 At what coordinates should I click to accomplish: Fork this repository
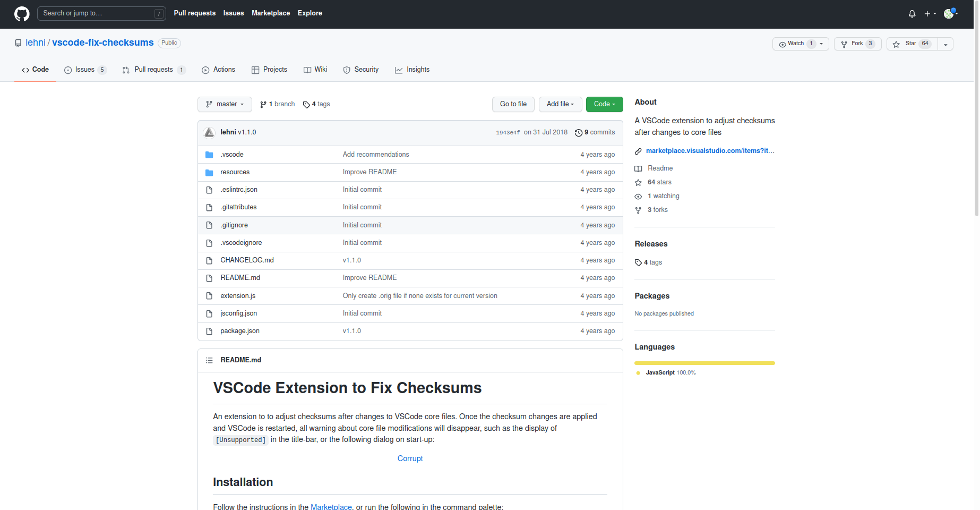pos(858,44)
